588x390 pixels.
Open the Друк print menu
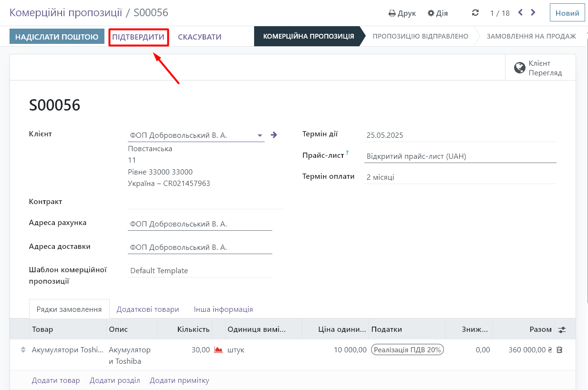click(x=402, y=13)
